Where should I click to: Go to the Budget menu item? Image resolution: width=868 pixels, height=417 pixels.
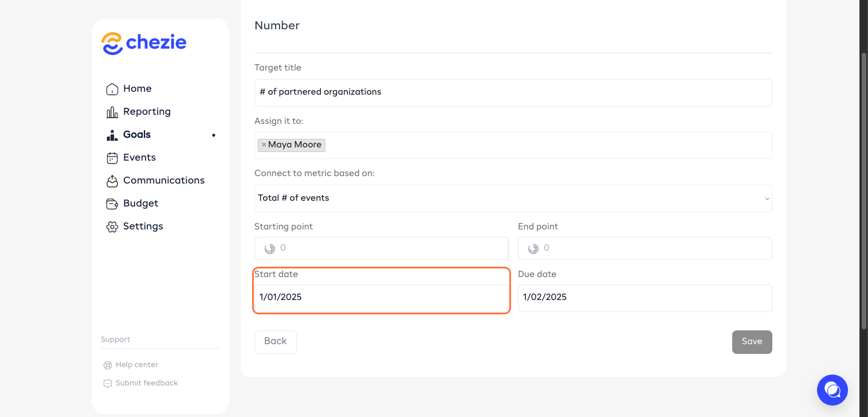tap(140, 204)
